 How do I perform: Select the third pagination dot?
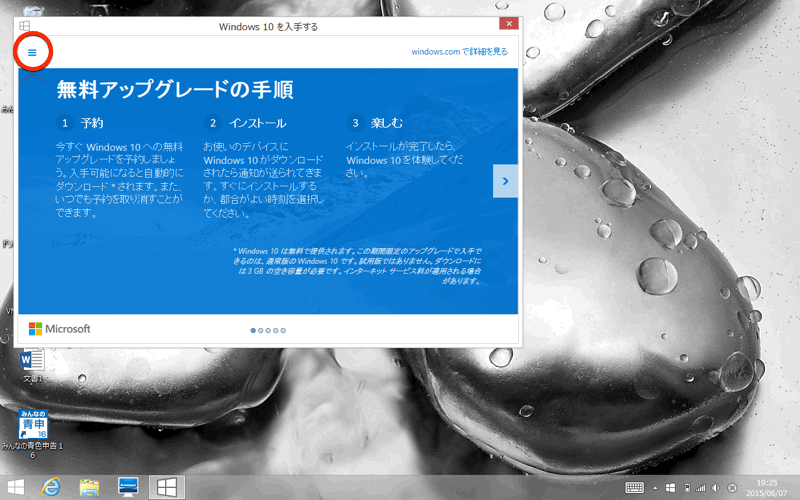pyautogui.click(x=267, y=329)
